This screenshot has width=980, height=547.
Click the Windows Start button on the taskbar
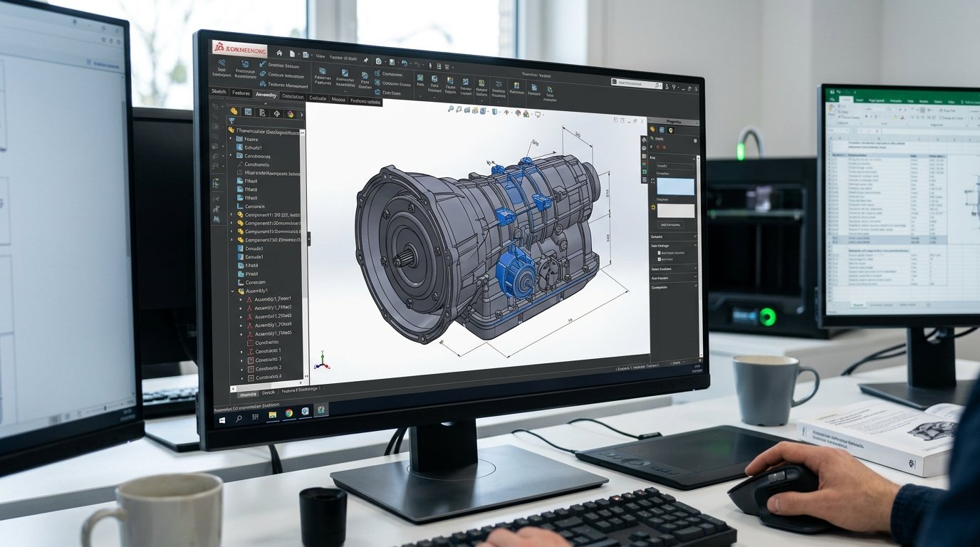[x=222, y=420]
